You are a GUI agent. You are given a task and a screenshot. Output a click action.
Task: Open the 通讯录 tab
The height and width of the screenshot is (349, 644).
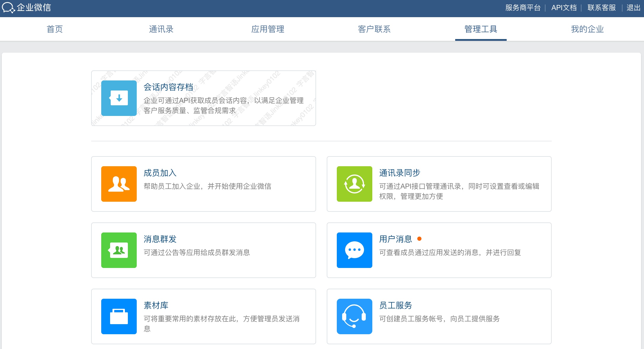click(x=161, y=29)
